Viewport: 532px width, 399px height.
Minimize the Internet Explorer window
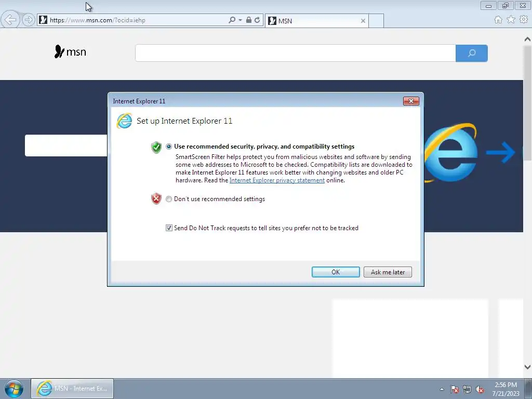pos(488,5)
